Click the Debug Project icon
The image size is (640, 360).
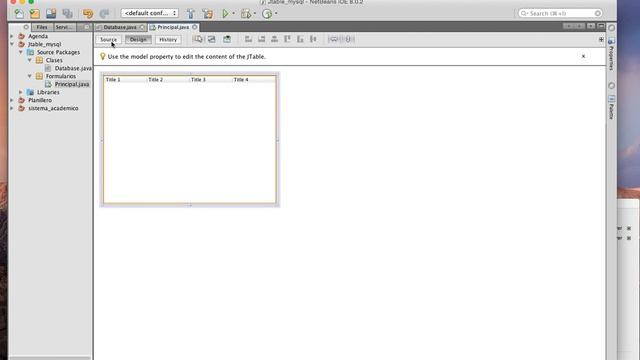coord(246,13)
